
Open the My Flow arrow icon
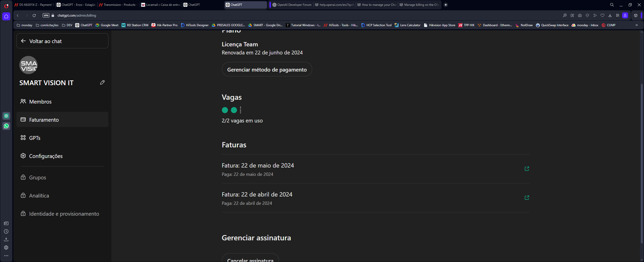pos(595,15)
